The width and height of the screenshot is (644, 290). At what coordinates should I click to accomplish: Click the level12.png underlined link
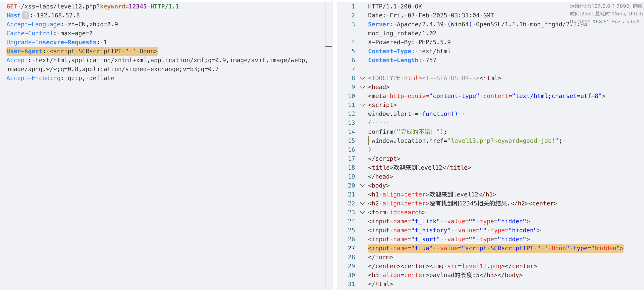click(481, 266)
